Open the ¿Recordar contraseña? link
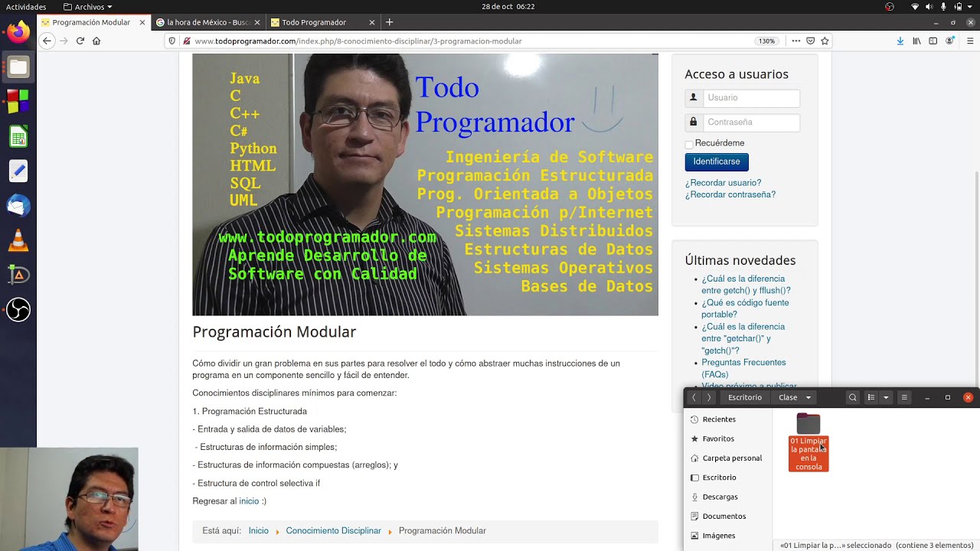Image resolution: width=980 pixels, height=551 pixels. [x=730, y=194]
